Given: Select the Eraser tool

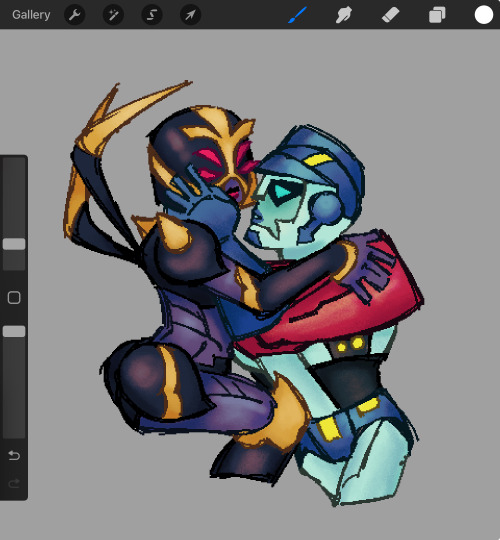Looking at the screenshot, I should [x=390, y=15].
